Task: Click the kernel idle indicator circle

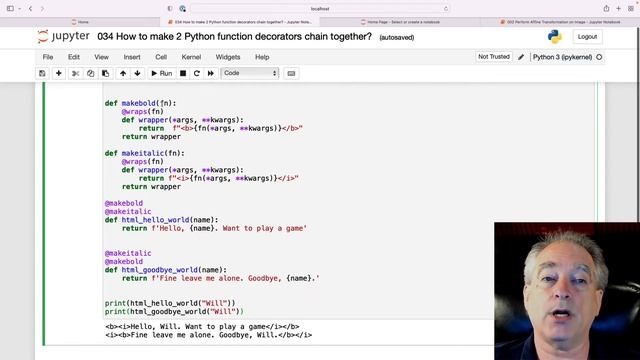Action: (x=599, y=57)
